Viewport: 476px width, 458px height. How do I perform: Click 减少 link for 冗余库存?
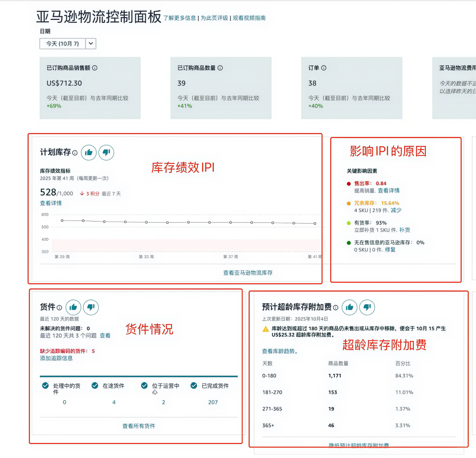coord(396,210)
